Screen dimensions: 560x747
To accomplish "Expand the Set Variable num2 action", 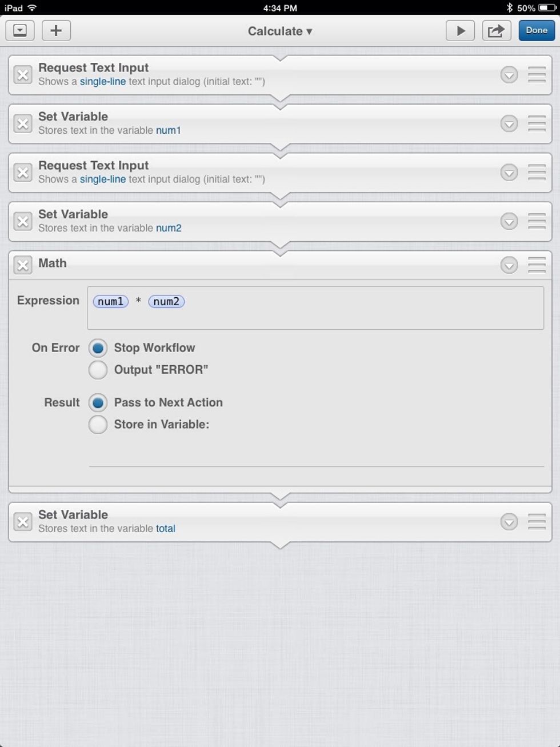I will click(x=509, y=221).
